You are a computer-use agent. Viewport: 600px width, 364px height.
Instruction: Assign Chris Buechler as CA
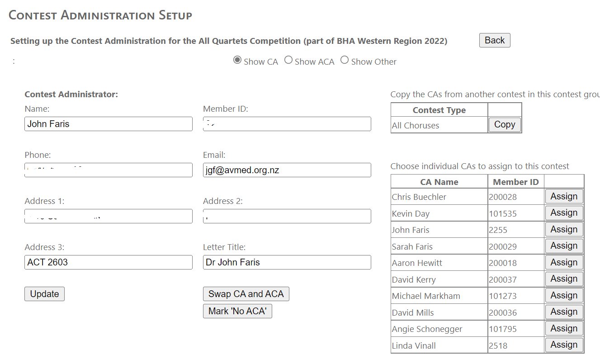click(x=564, y=196)
